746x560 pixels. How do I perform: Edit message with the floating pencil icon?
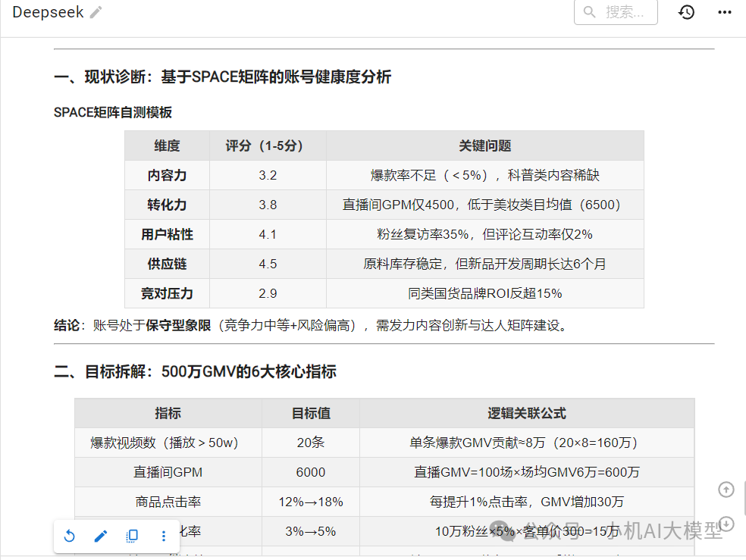[x=100, y=537]
